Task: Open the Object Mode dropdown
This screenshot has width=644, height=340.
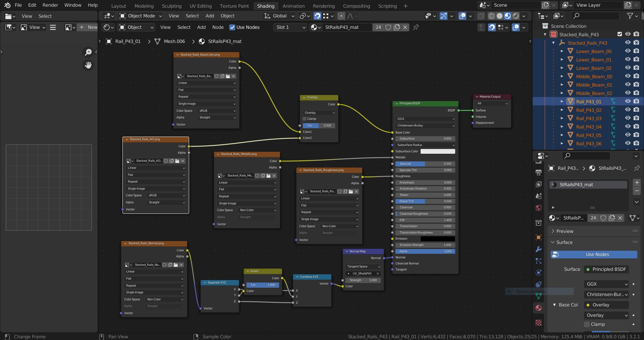Action: (x=141, y=16)
